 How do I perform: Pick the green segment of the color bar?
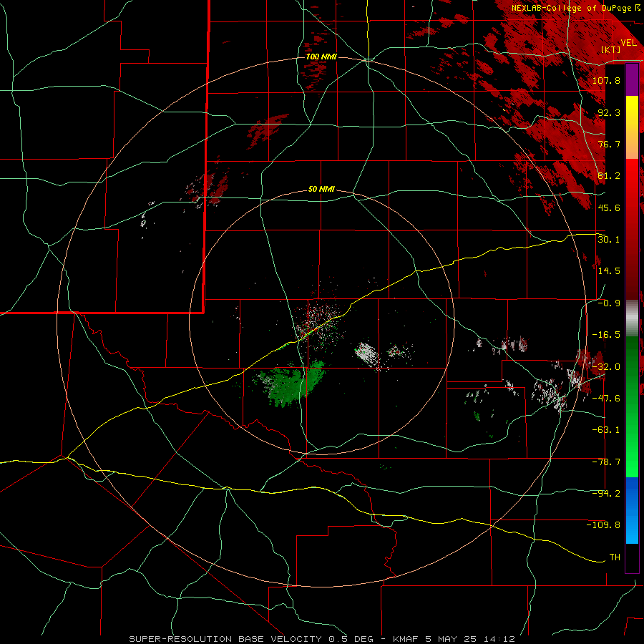click(x=632, y=406)
